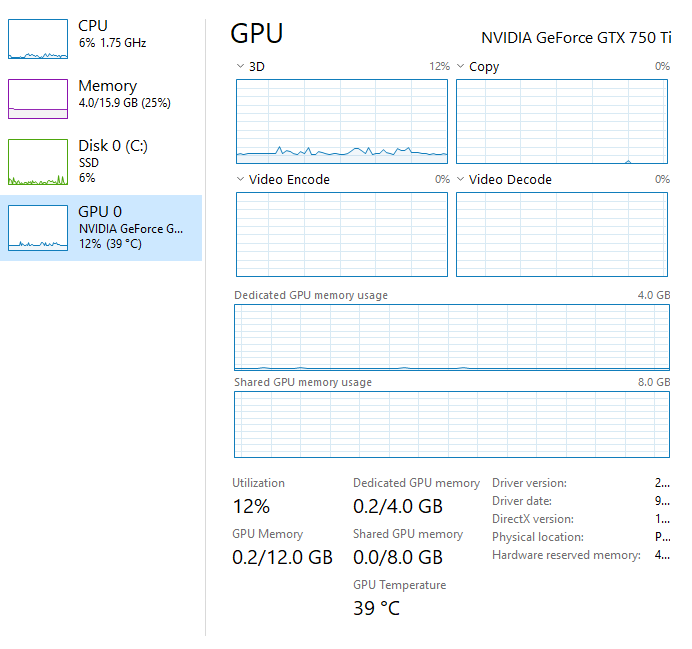Select Memory 4.0/15.9 GB entry
The image size is (692, 649).
[x=124, y=94]
